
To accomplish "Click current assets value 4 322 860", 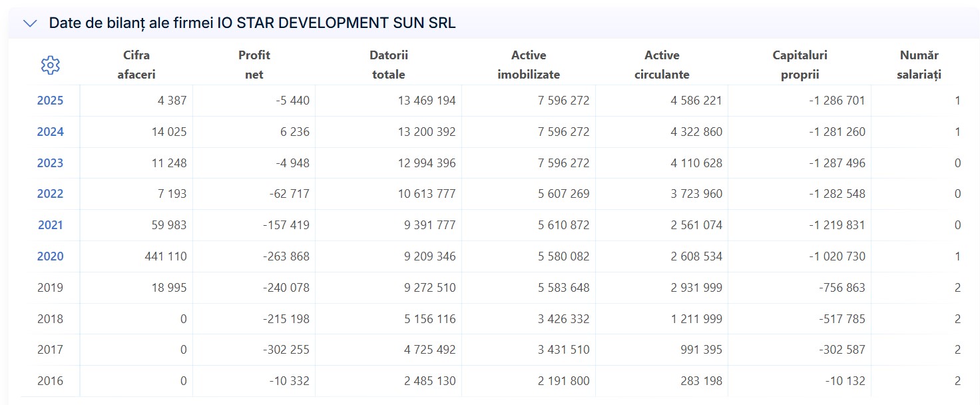I will point(696,132).
